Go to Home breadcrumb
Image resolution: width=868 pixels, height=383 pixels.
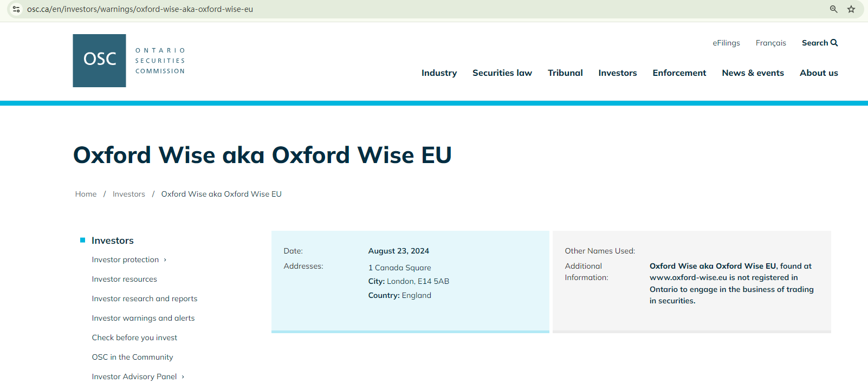pyautogui.click(x=86, y=194)
